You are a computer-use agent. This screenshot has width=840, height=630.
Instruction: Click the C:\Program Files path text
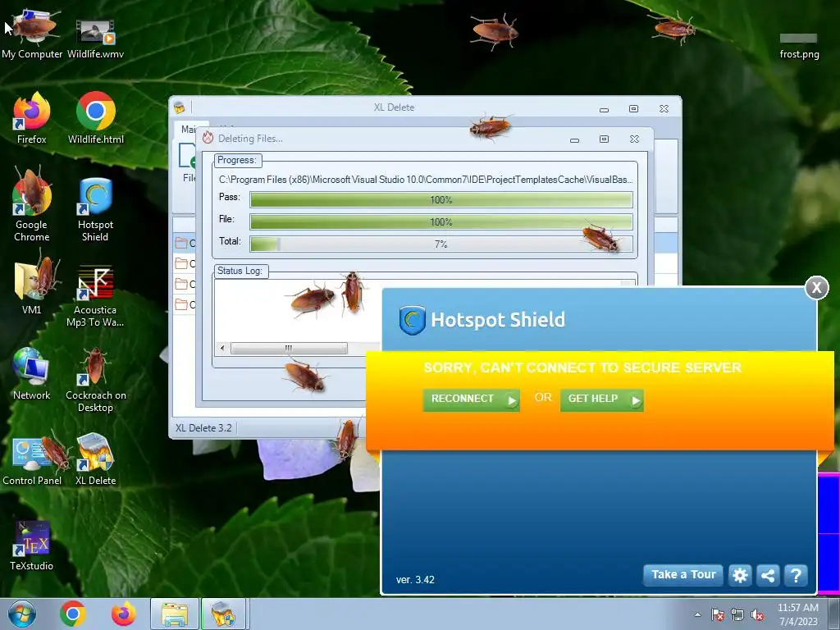tap(426, 180)
